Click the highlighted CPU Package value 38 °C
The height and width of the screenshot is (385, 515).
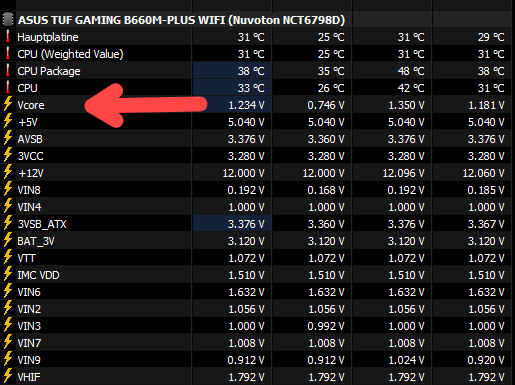[251, 71]
